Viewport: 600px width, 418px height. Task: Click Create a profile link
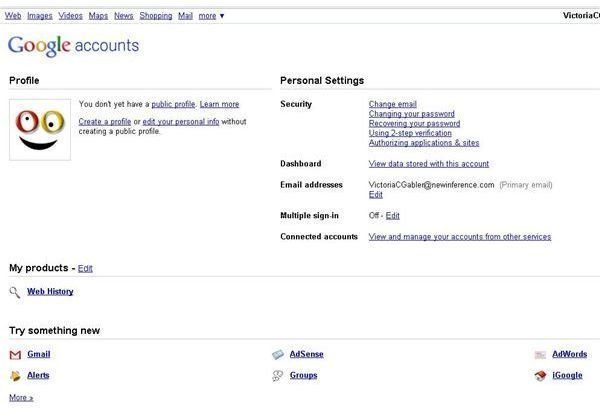coord(105,122)
